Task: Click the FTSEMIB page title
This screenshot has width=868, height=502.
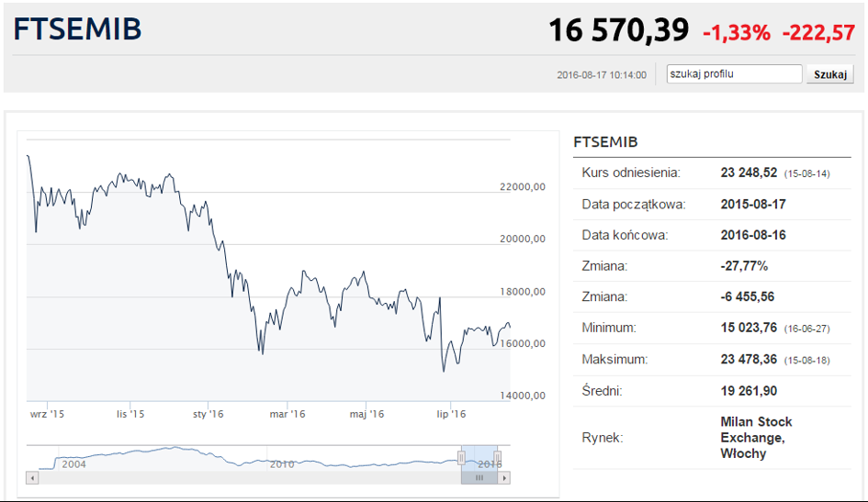Action: (77, 29)
